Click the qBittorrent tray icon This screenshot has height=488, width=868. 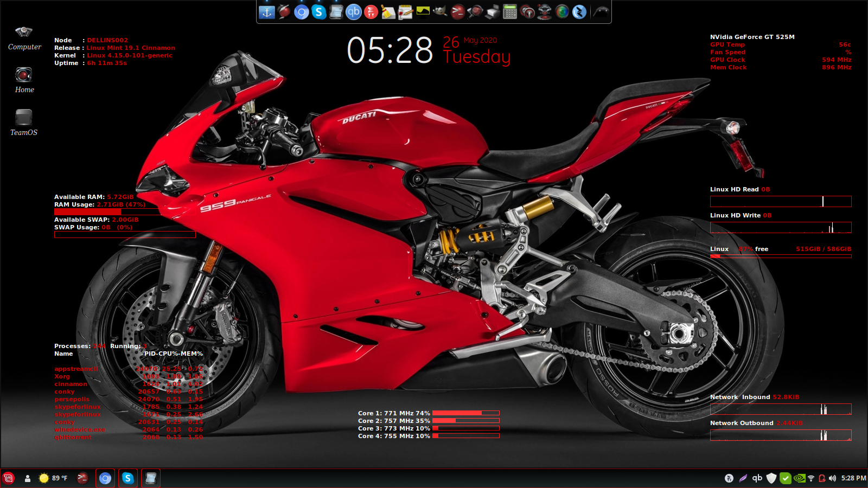pos(757,478)
